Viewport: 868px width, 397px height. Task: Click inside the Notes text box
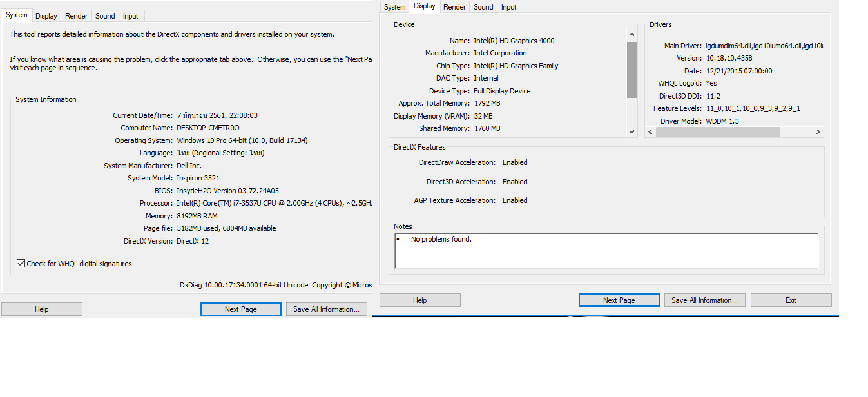[x=606, y=251]
